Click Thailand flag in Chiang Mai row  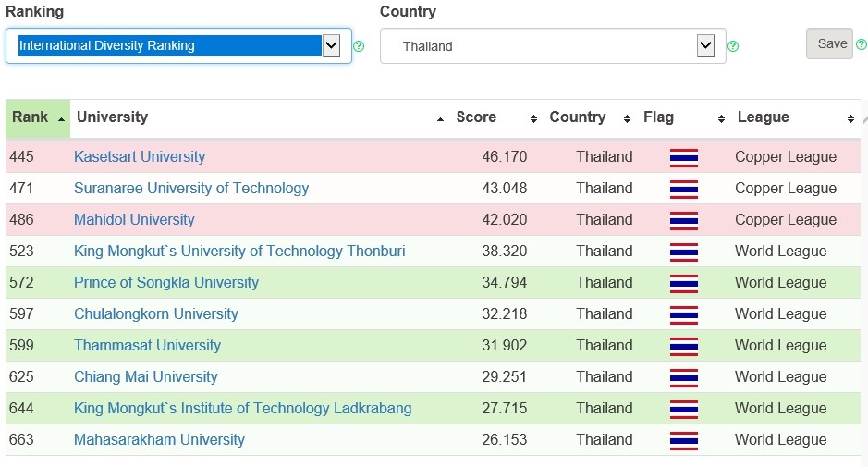(684, 378)
